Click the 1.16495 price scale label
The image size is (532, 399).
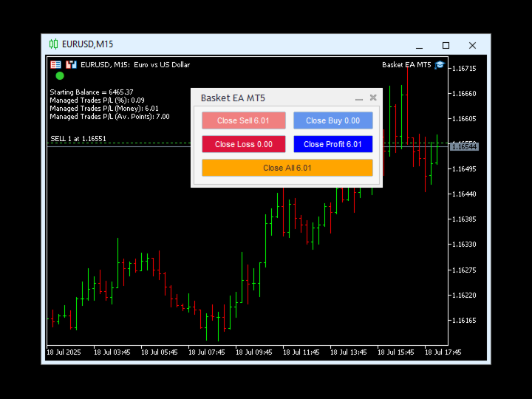[464, 169]
